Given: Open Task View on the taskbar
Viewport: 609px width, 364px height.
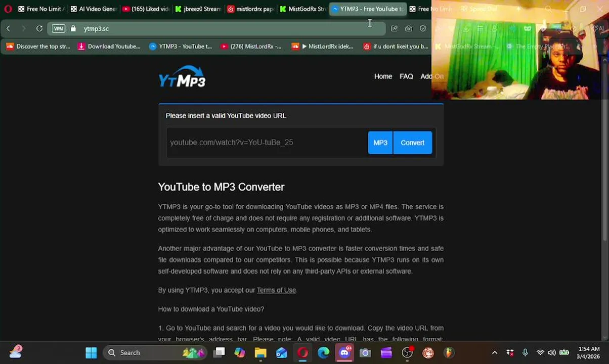Looking at the screenshot, I should coord(219,352).
